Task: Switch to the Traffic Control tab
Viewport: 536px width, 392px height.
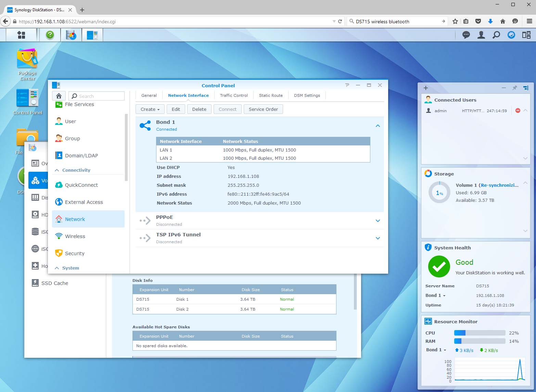Action: [234, 95]
